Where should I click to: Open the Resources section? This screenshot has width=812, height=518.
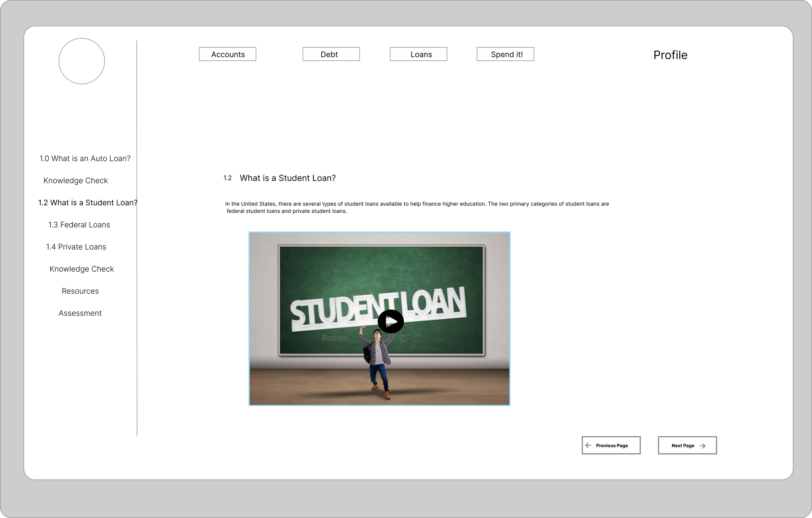click(x=80, y=291)
